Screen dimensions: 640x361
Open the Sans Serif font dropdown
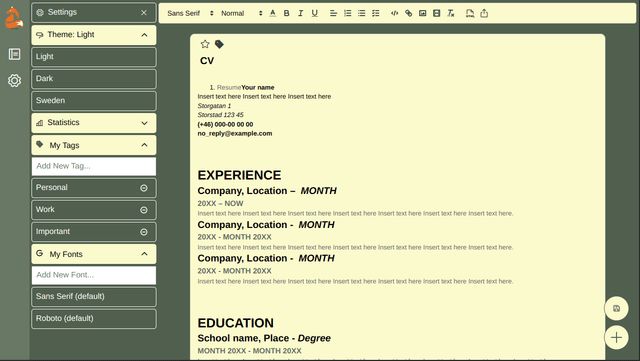(x=190, y=13)
